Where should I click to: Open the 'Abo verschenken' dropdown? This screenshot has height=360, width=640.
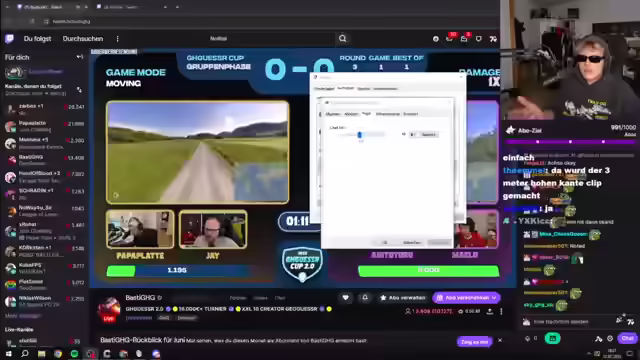pyautogui.click(x=467, y=298)
